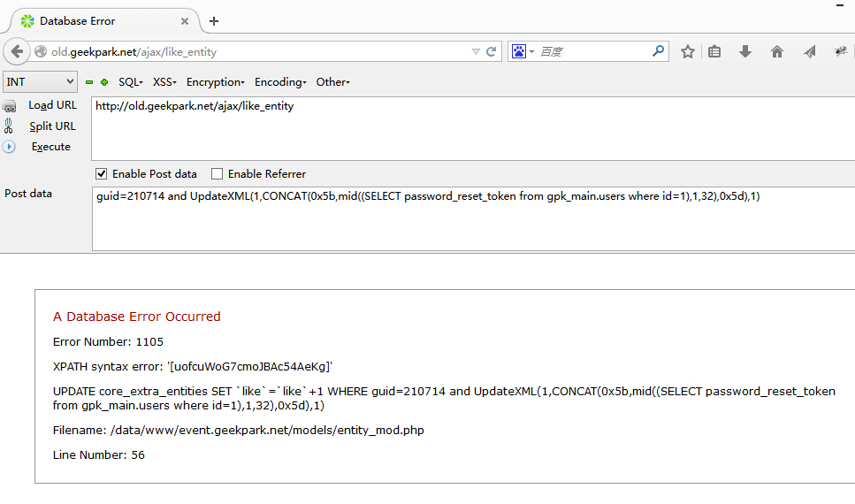Image resolution: width=855 pixels, height=504 pixels.
Task: Reload the page with the refresh icon
Action: 492,52
